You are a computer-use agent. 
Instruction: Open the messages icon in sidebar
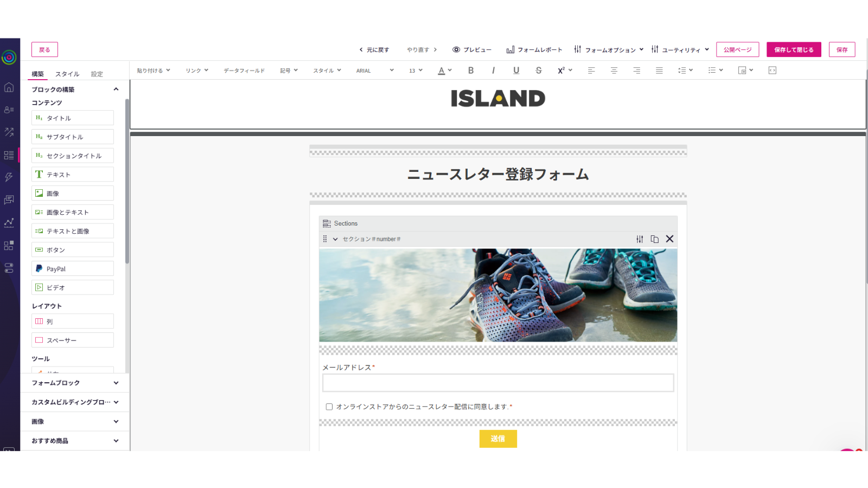9,200
